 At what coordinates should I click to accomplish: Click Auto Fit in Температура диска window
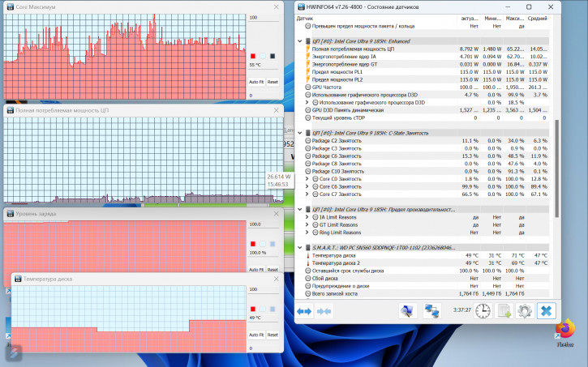point(256,335)
